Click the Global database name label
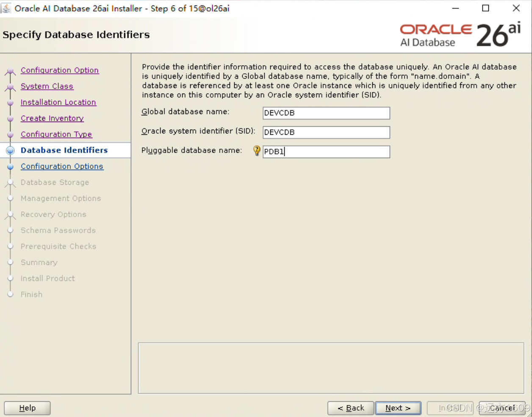This screenshot has width=532, height=417. pyautogui.click(x=186, y=112)
